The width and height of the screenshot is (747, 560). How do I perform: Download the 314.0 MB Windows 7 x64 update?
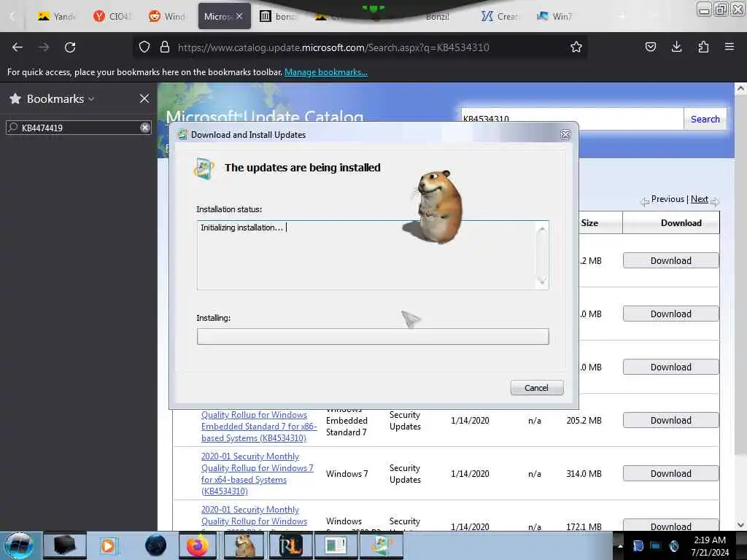click(x=670, y=473)
